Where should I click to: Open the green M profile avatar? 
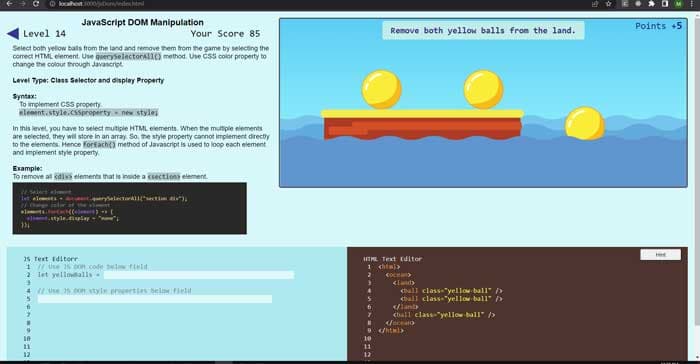tap(678, 4)
